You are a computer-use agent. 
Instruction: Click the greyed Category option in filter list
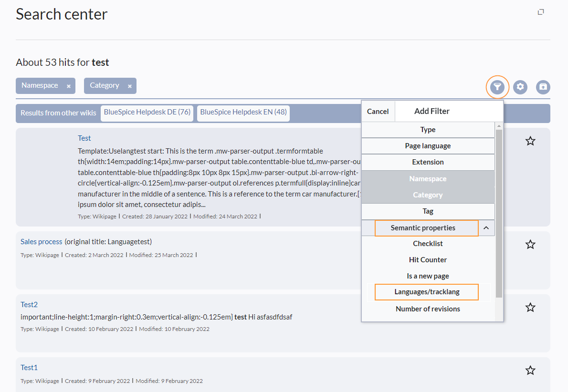pos(428,195)
